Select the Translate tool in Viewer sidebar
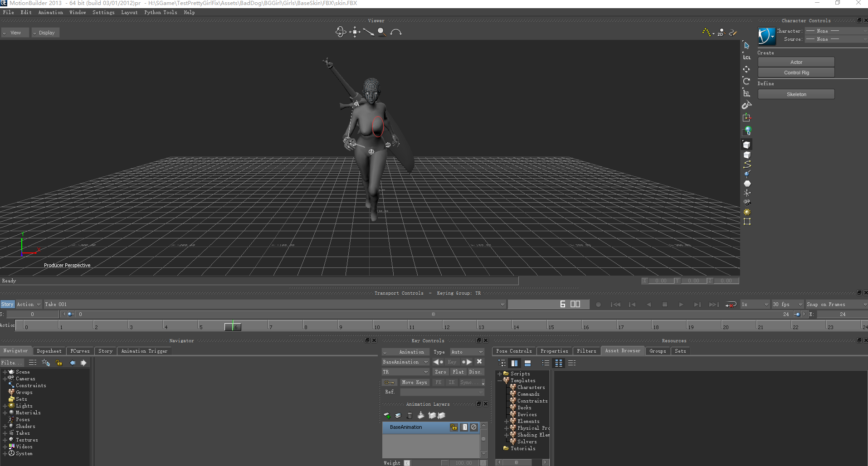 [x=746, y=69]
